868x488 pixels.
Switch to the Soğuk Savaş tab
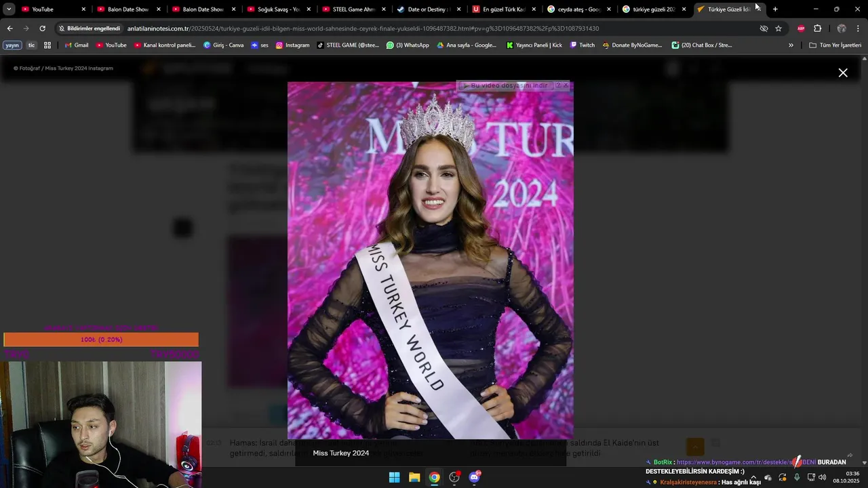tap(279, 9)
